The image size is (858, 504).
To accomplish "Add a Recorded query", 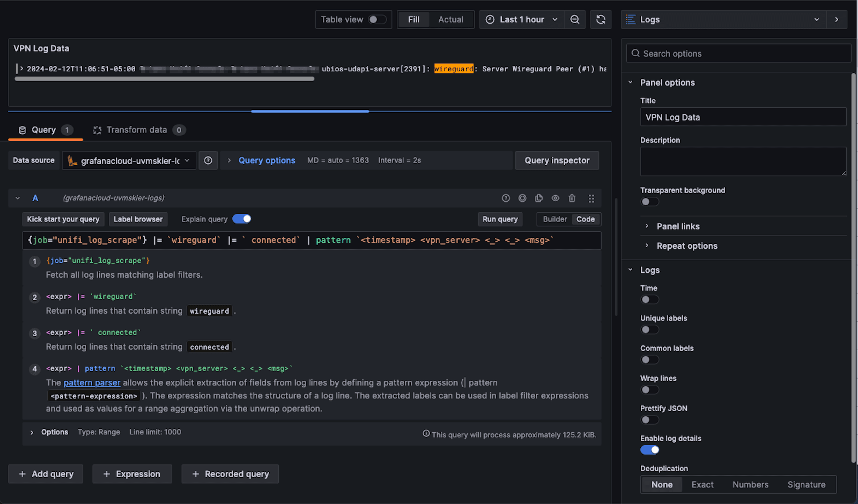I will 230,474.
